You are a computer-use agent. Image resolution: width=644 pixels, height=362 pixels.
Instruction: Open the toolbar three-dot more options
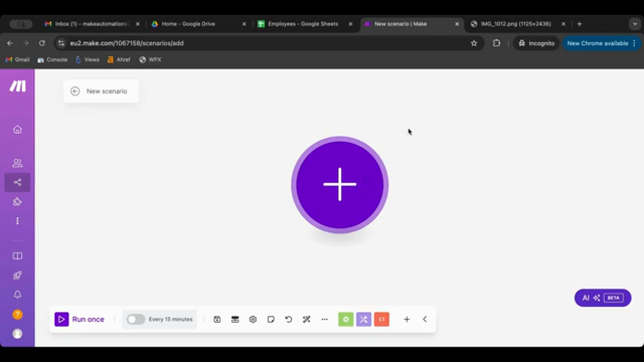tap(325, 319)
